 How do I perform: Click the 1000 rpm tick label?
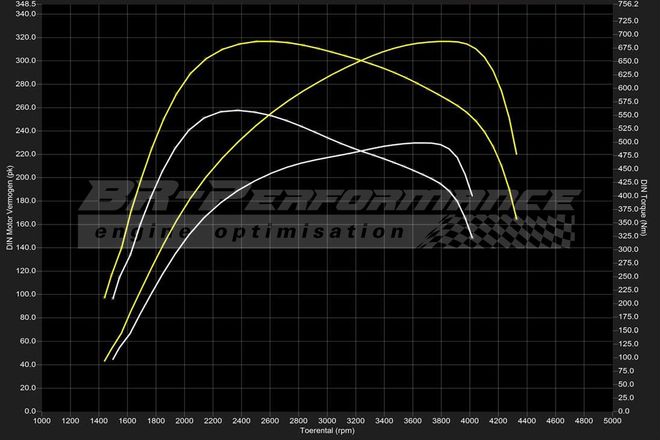pyautogui.click(x=42, y=422)
